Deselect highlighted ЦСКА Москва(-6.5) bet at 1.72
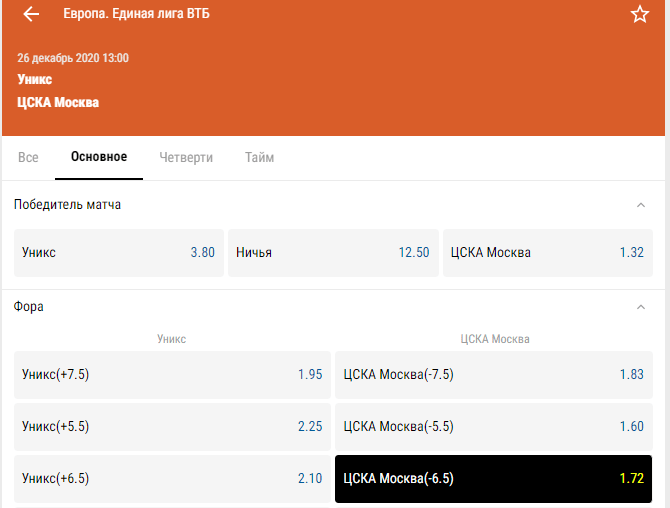Image resolution: width=670 pixels, height=508 pixels. (494, 479)
